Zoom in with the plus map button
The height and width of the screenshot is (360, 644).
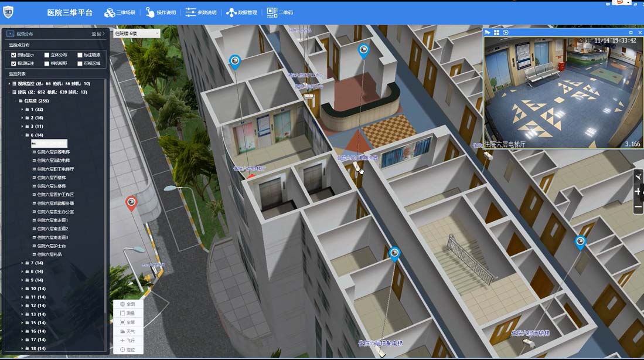point(638,192)
